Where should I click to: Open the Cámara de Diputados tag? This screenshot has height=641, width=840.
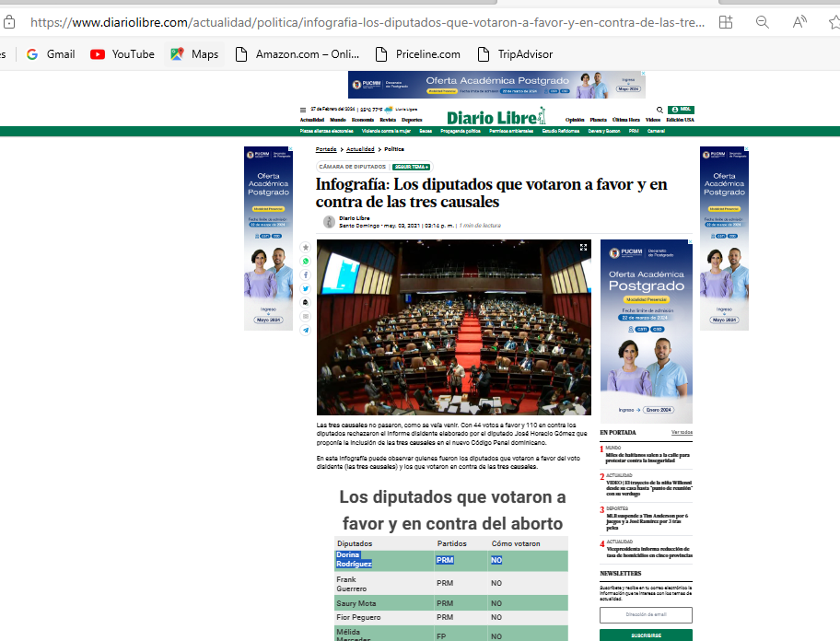[x=353, y=167]
